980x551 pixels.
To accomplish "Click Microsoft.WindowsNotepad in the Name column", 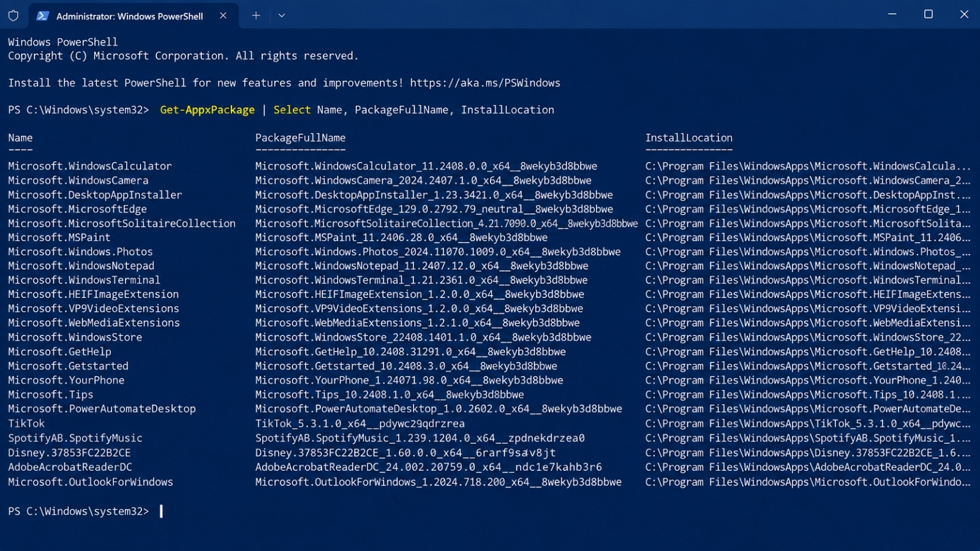I will tap(81, 266).
